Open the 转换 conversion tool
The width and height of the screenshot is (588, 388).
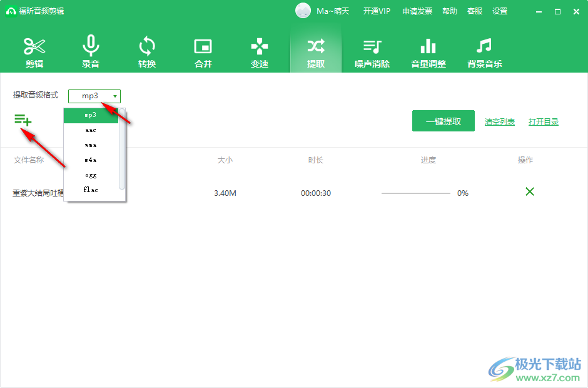pyautogui.click(x=147, y=53)
